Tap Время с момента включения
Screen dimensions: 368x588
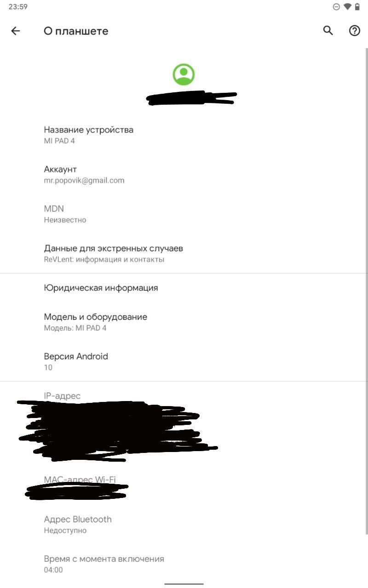(184, 564)
